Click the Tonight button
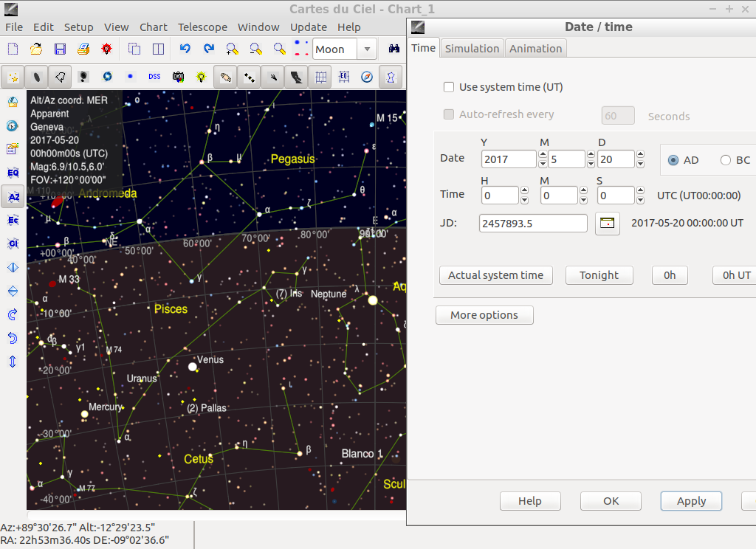 599,275
